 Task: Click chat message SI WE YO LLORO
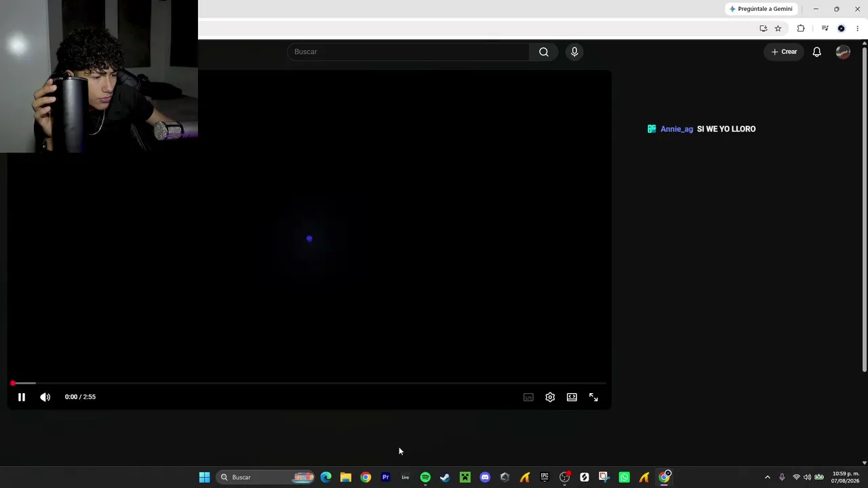click(x=726, y=129)
